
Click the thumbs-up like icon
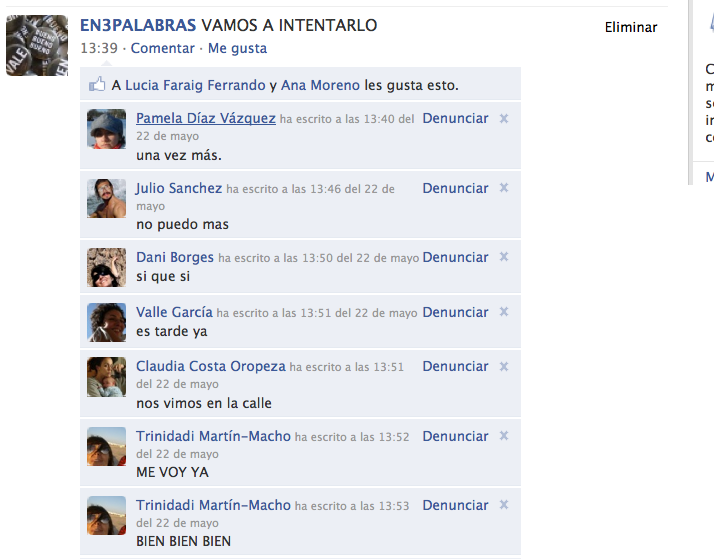coord(97,84)
